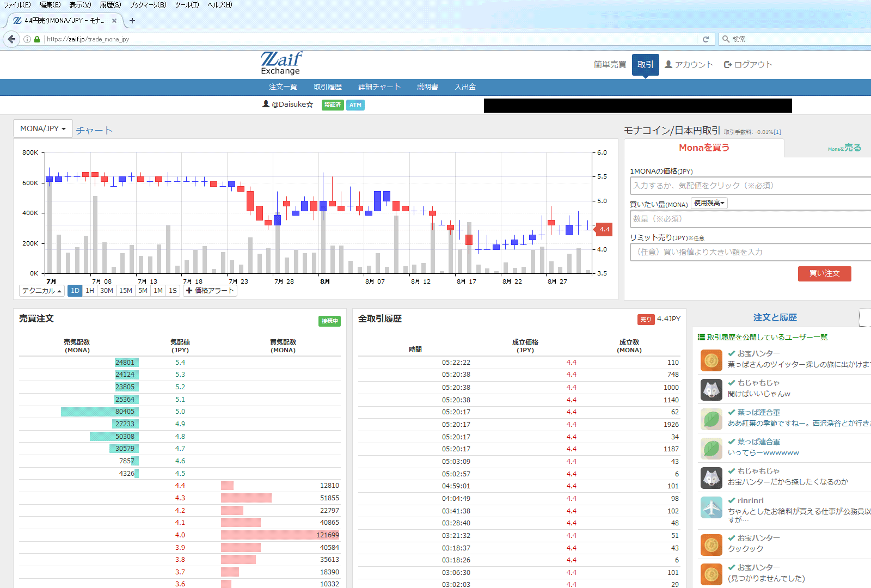The image size is (871, 588).
Task: Click the チャート link
Action: click(94, 131)
